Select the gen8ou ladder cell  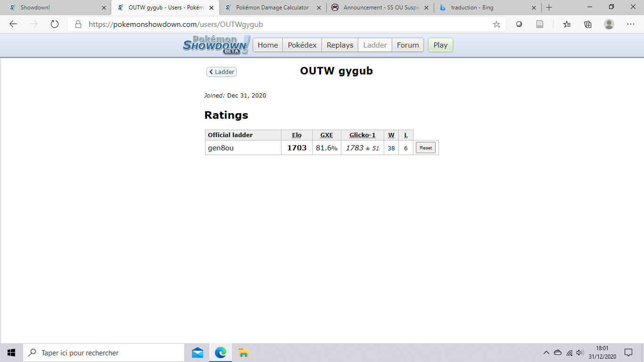pos(243,148)
